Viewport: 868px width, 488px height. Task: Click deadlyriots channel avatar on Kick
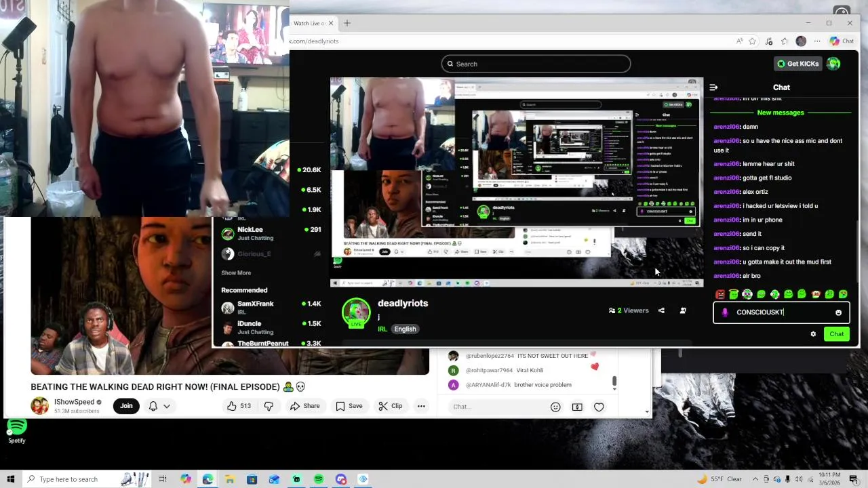[x=356, y=313]
